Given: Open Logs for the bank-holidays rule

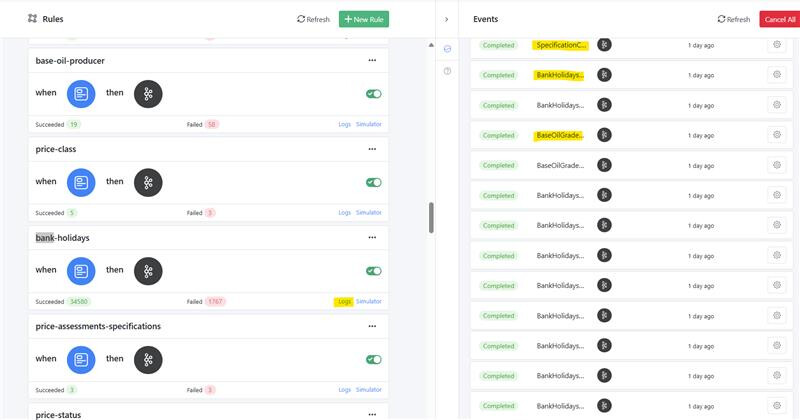Looking at the screenshot, I should tap(344, 301).
